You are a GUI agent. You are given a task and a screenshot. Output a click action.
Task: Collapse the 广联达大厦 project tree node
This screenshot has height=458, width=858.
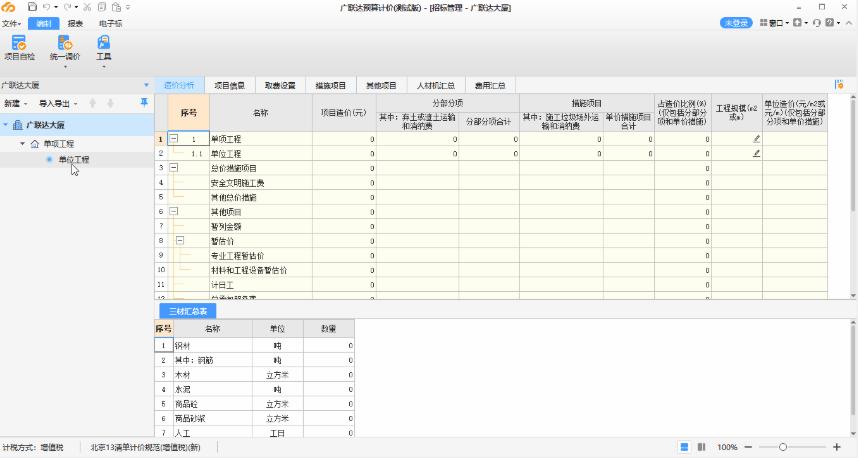pyautogui.click(x=7, y=125)
